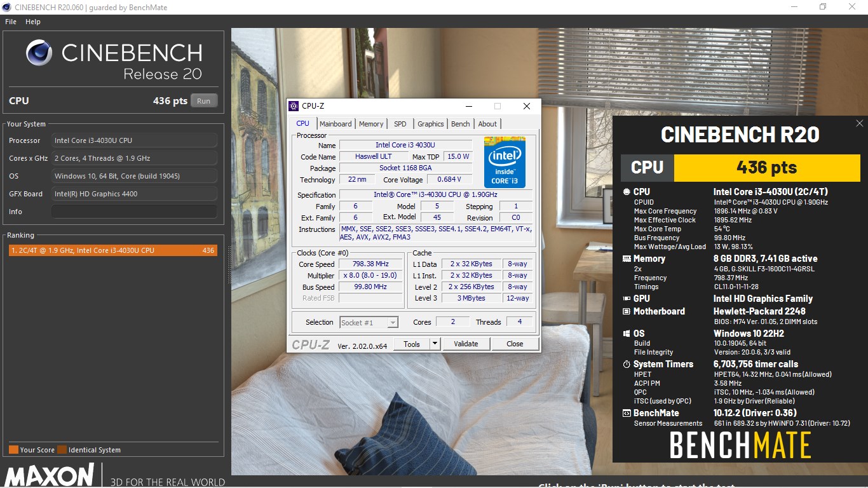Open the Help menu in Cinebench
The height and width of the screenshot is (488, 868).
33,22
